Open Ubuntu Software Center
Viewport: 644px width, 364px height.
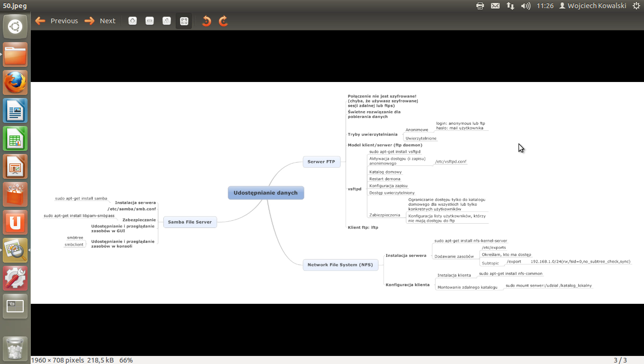15,194
